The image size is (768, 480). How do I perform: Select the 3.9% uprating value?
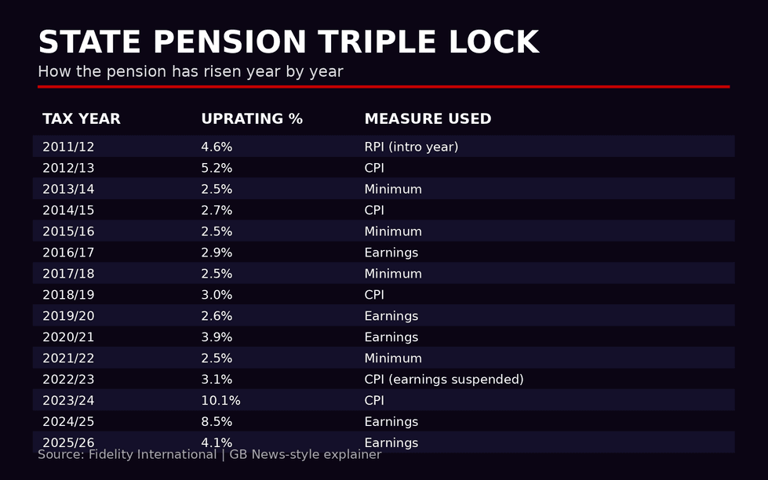(216, 337)
